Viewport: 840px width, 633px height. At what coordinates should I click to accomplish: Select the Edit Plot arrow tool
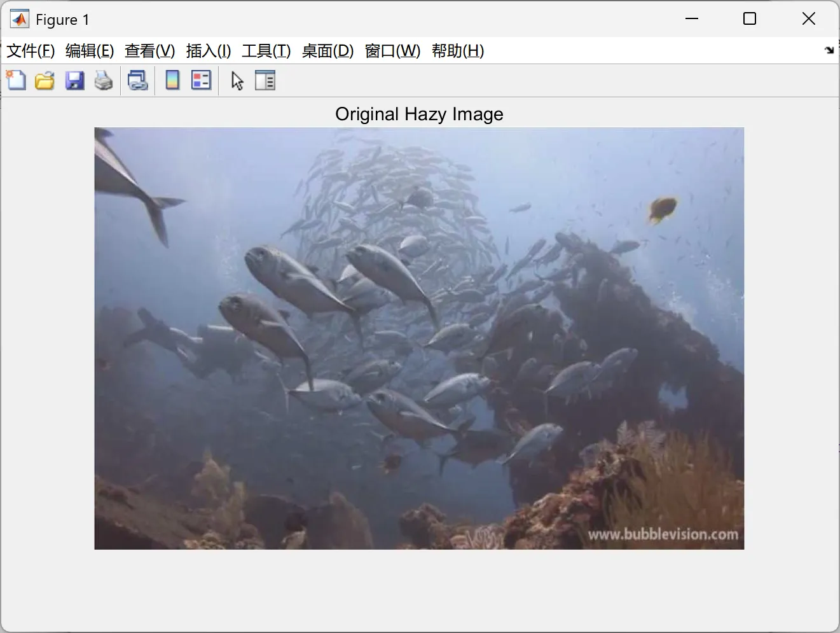pyautogui.click(x=237, y=81)
